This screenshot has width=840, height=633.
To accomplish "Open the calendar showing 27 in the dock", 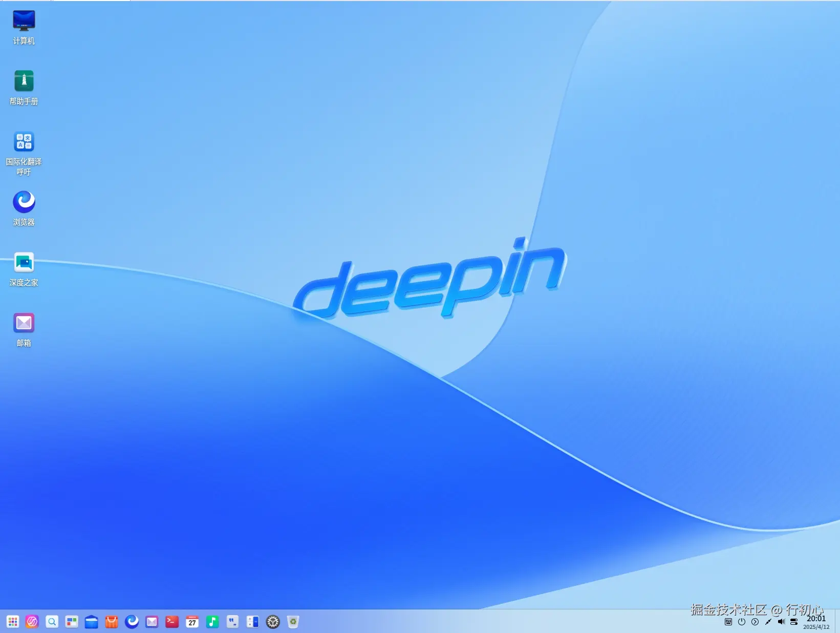I will tap(192, 622).
